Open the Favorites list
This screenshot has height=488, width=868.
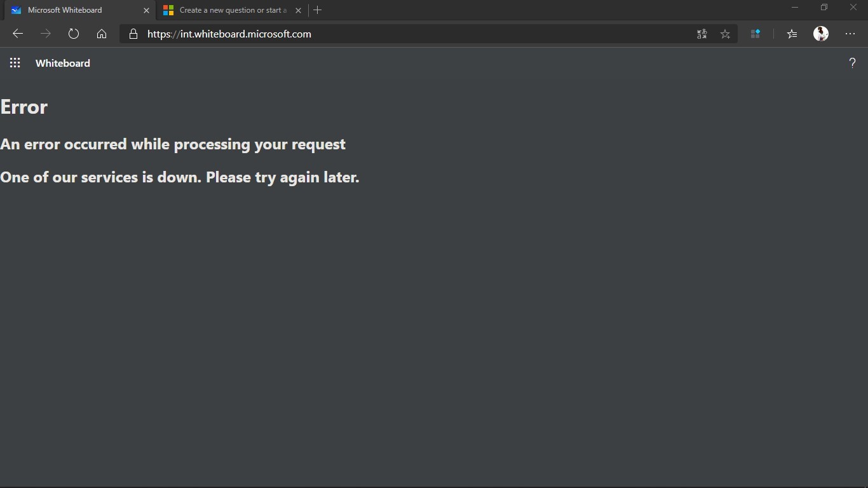tap(792, 34)
